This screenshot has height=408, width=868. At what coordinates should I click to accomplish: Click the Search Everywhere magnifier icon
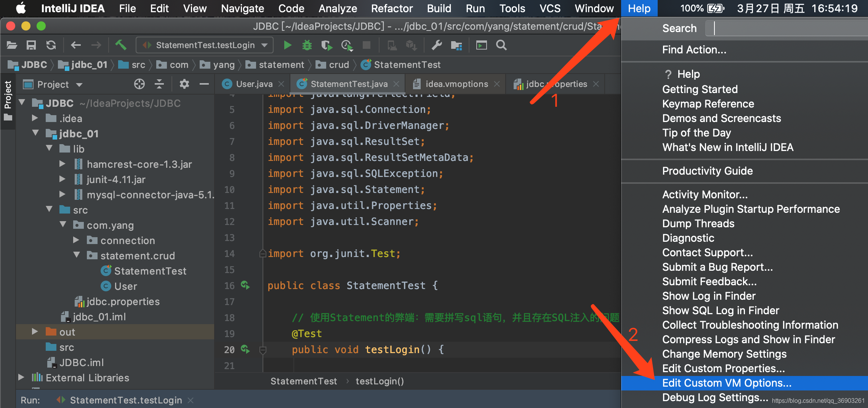(501, 45)
